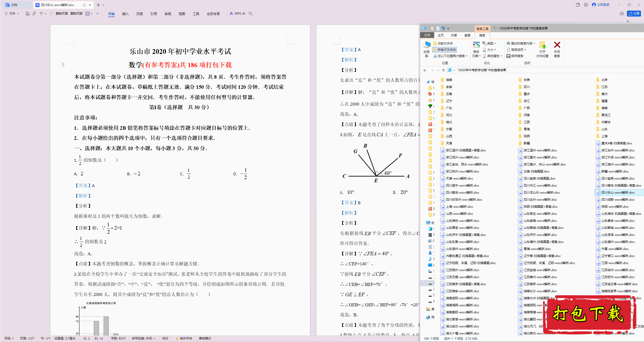Select file 天津-word解析.doc

click(457, 178)
